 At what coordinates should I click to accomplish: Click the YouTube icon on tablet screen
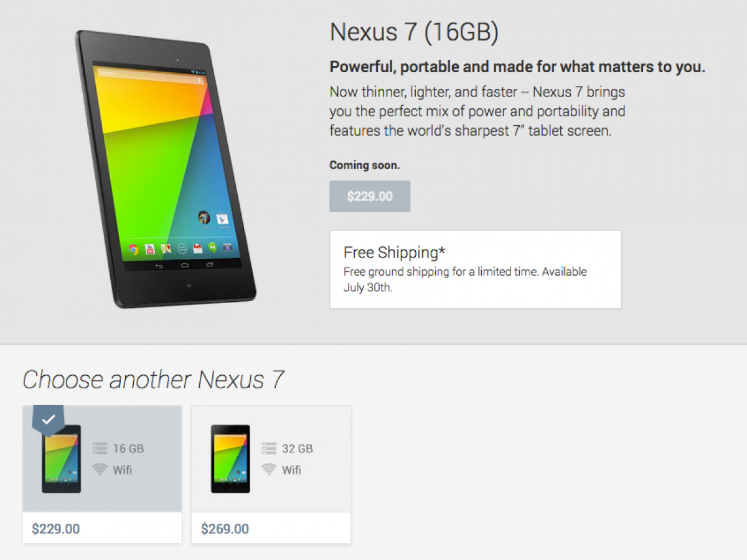click(x=150, y=250)
